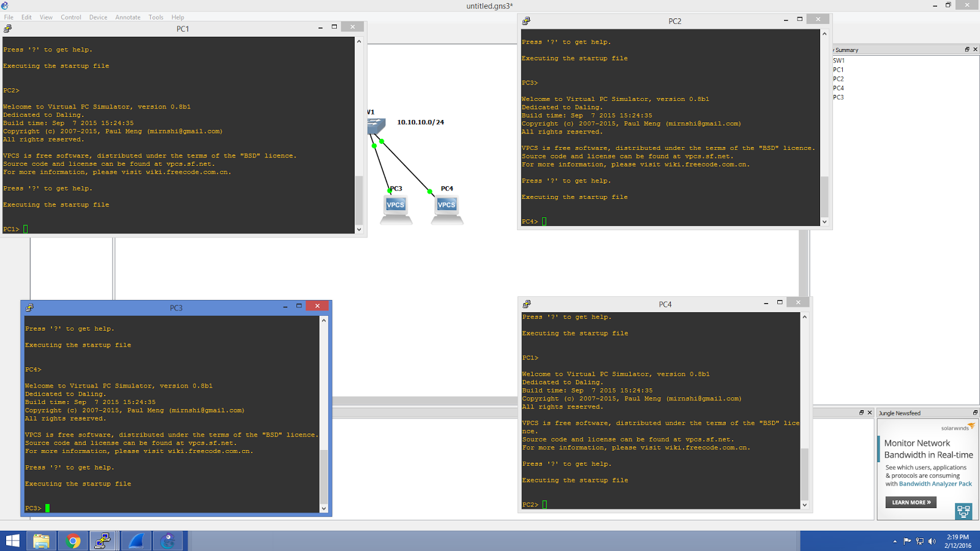Show hidden system tray icons

(895, 541)
